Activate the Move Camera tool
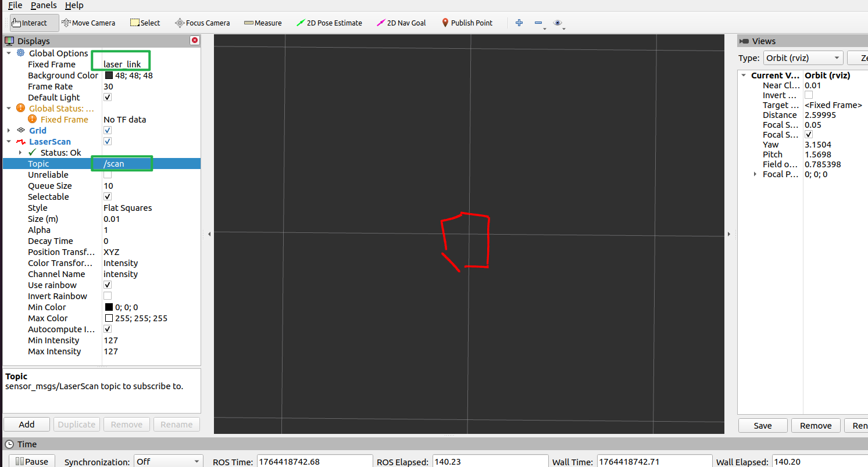The image size is (868, 467). tap(88, 23)
